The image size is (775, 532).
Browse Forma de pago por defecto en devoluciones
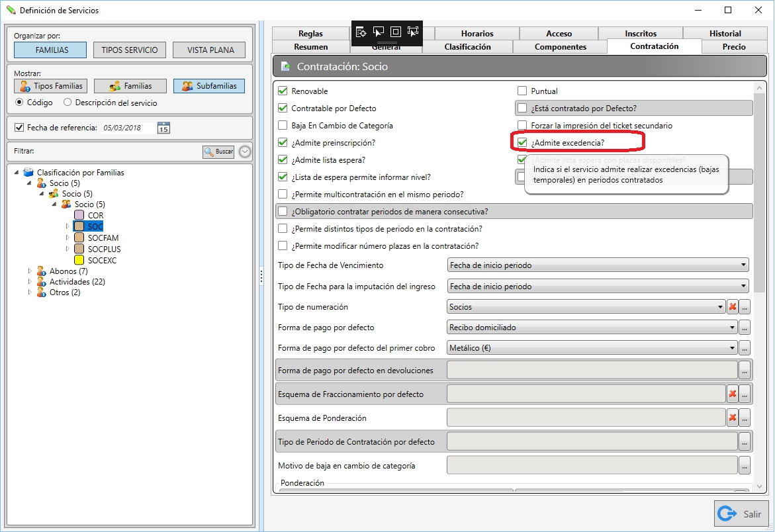click(x=745, y=370)
